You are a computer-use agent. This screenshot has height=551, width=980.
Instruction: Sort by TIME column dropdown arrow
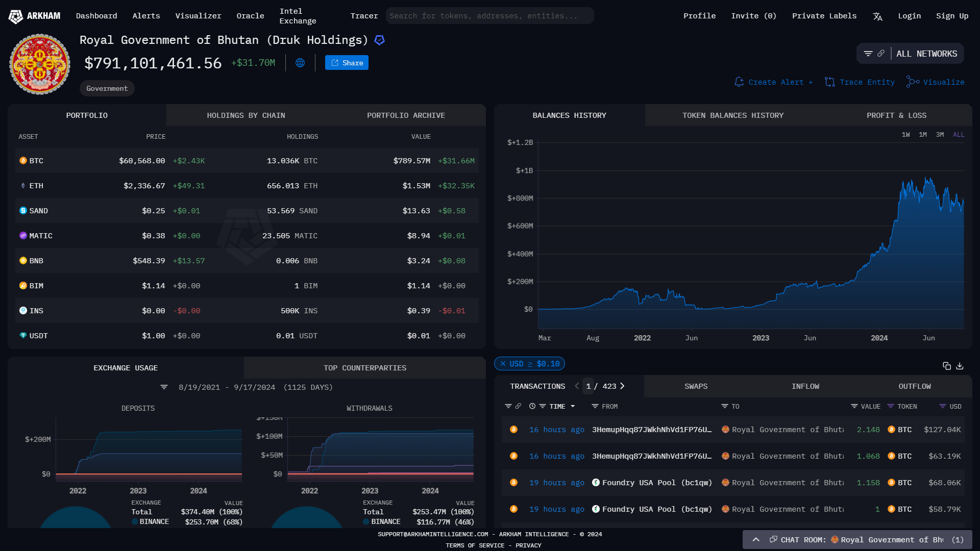point(573,406)
